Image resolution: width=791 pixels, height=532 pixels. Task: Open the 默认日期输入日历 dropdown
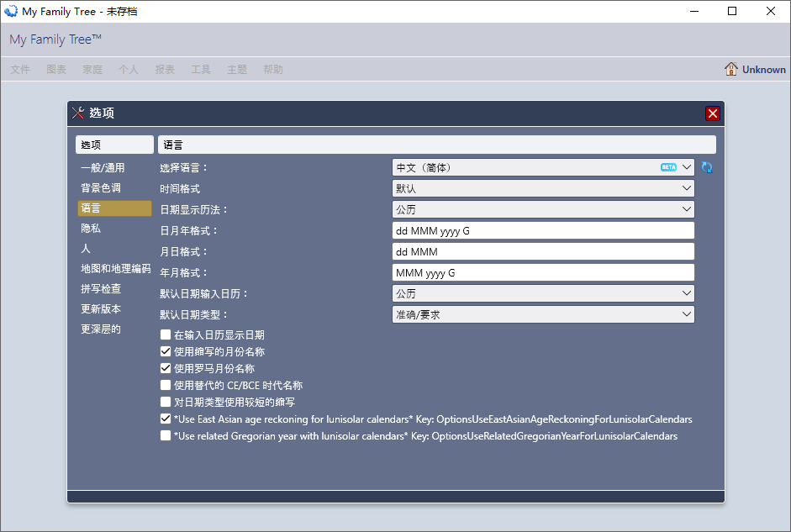tap(543, 293)
